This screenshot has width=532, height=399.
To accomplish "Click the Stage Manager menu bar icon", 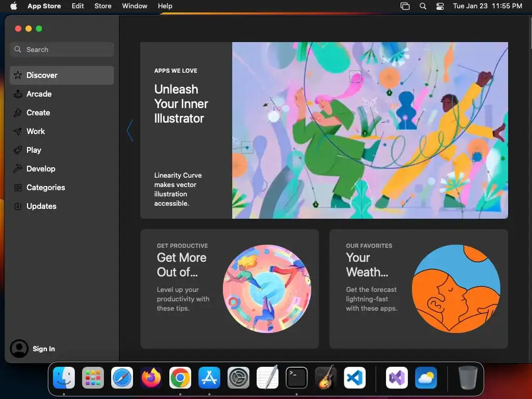I will 405,6.
